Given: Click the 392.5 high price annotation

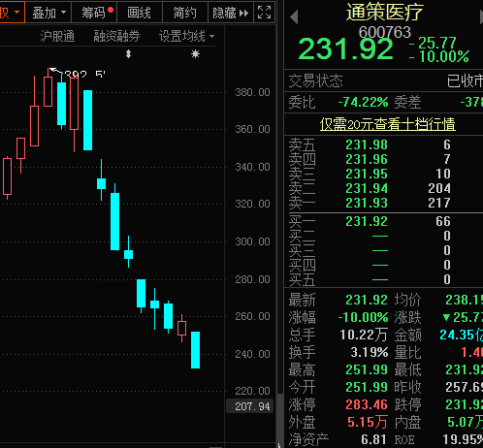Looking at the screenshot, I should tap(84, 75).
